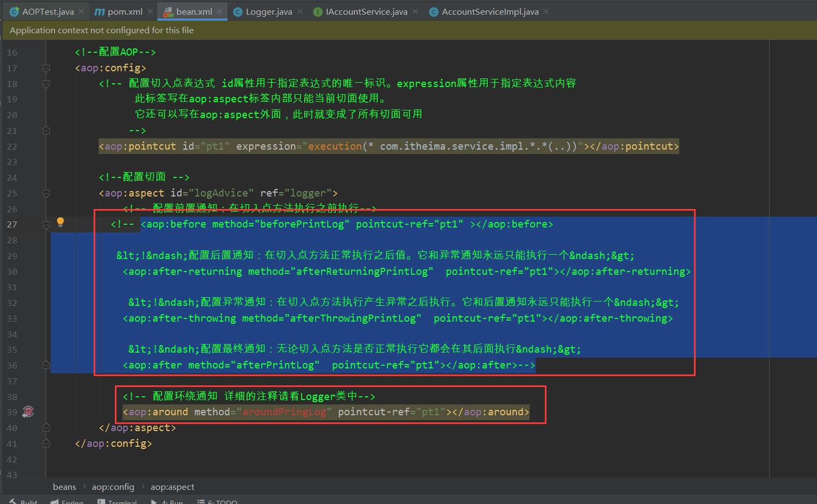Viewport: 817px width, 504px height.
Task: Click the fold end marker on line 40
Action: pos(46,428)
